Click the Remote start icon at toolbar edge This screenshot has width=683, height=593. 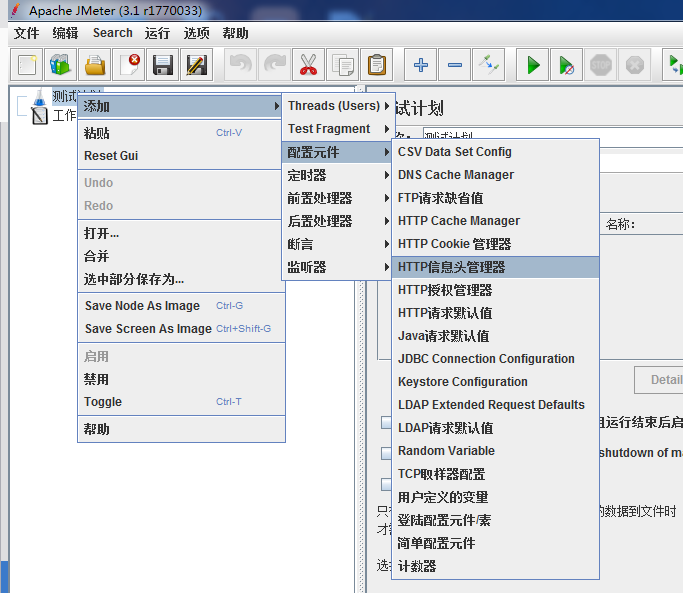[x=673, y=65]
